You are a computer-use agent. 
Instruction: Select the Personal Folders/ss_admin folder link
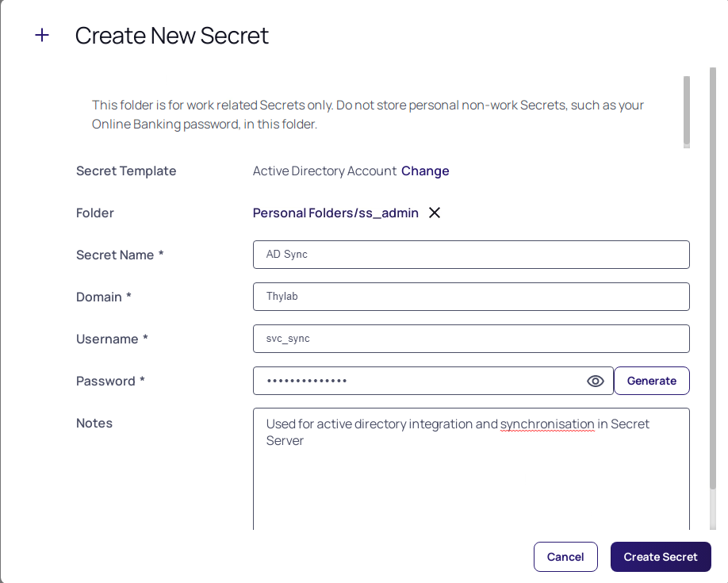pyautogui.click(x=335, y=213)
